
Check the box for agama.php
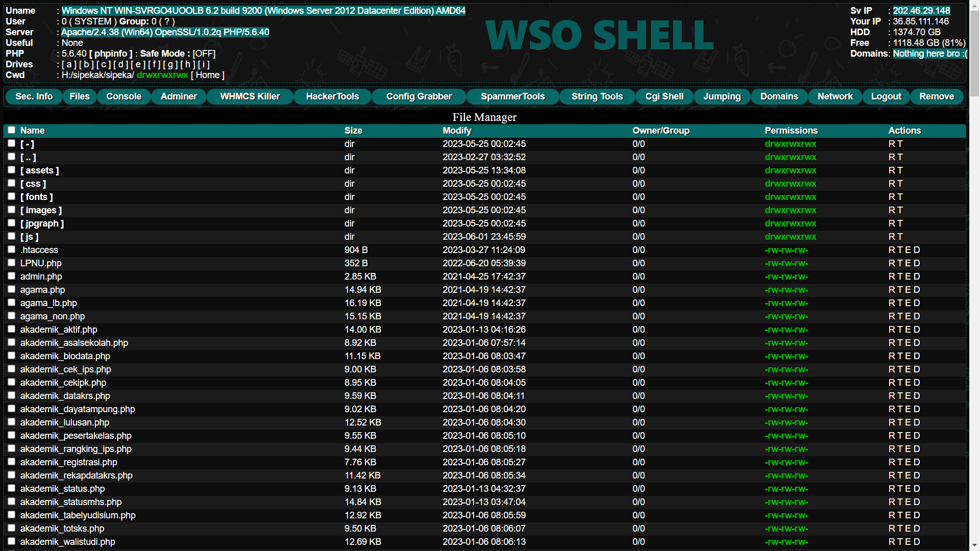coord(11,289)
